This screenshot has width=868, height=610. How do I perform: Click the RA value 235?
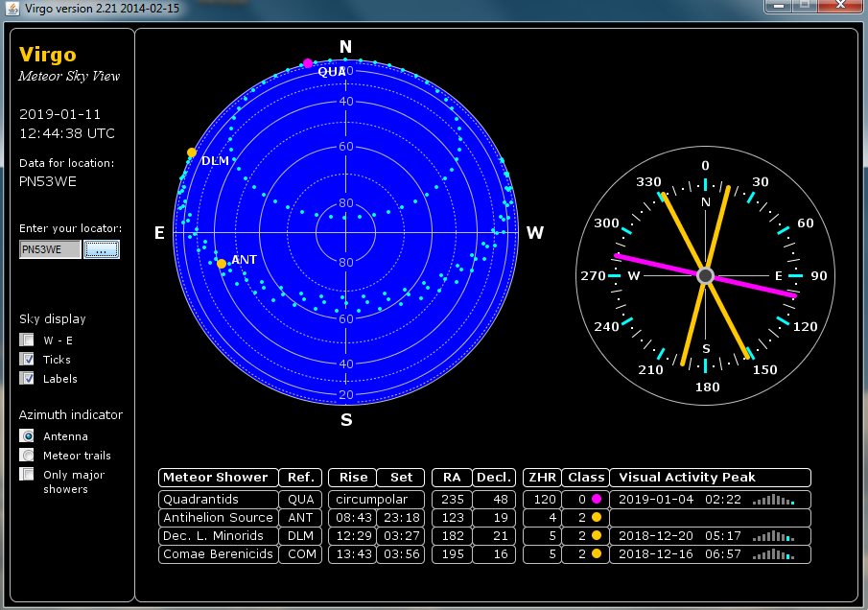[452, 500]
